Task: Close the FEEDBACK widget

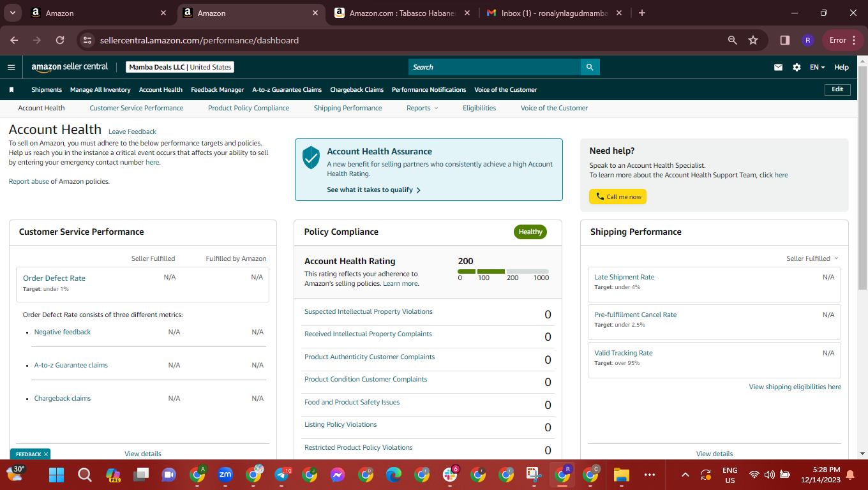Action: [46, 454]
